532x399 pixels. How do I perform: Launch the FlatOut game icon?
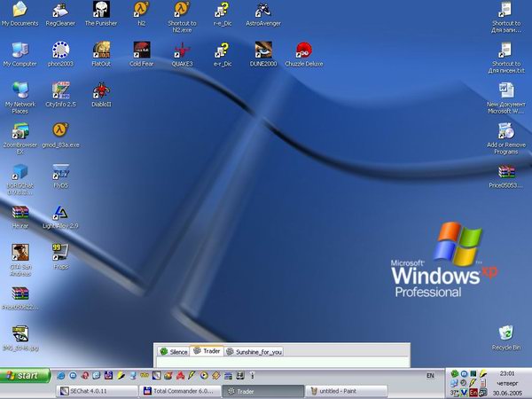pos(101,54)
